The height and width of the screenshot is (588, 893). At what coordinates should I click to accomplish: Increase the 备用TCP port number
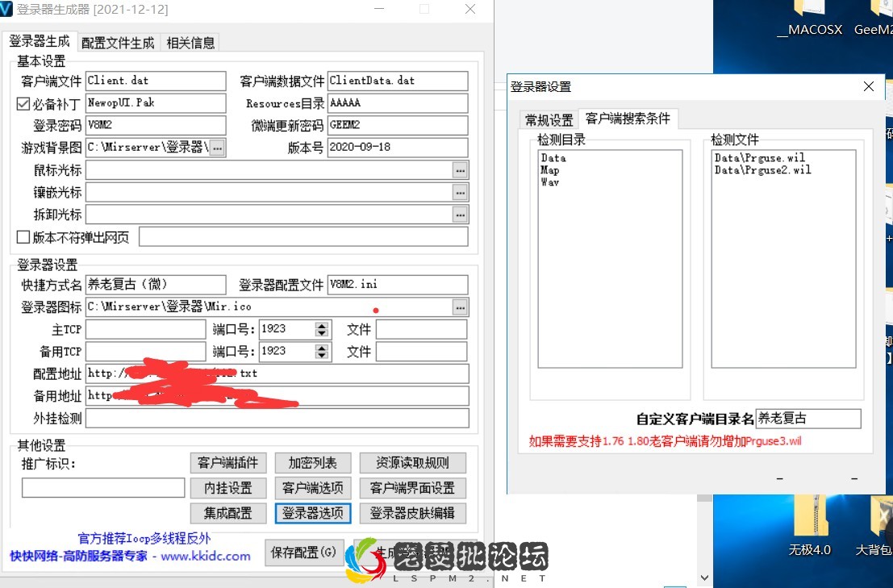[x=322, y=348]
